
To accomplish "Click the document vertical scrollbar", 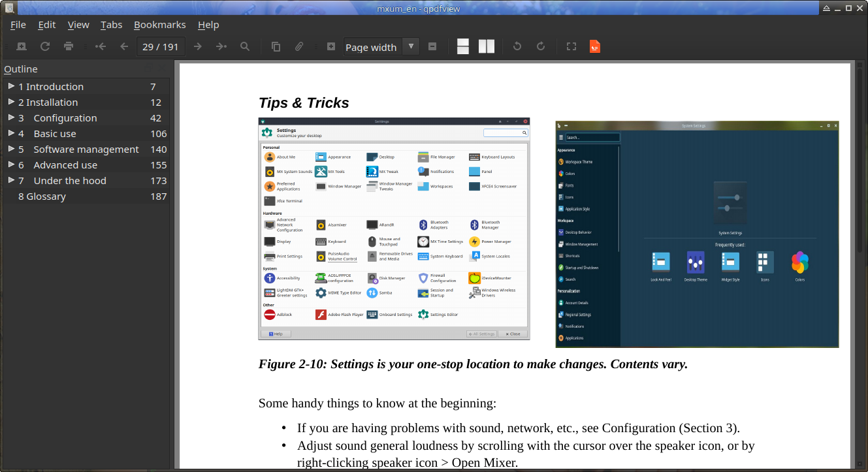I will pos(859,264).
